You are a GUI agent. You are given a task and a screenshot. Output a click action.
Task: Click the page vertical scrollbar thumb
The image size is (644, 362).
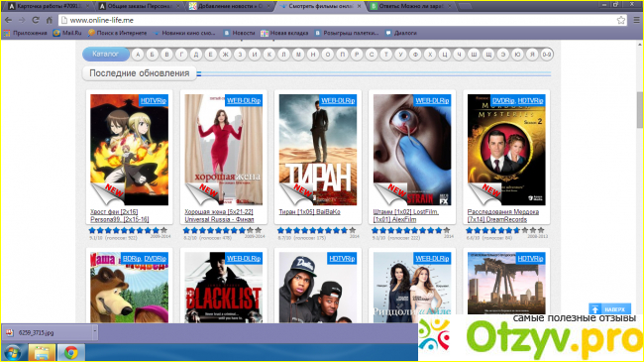(x=639, y=109)
